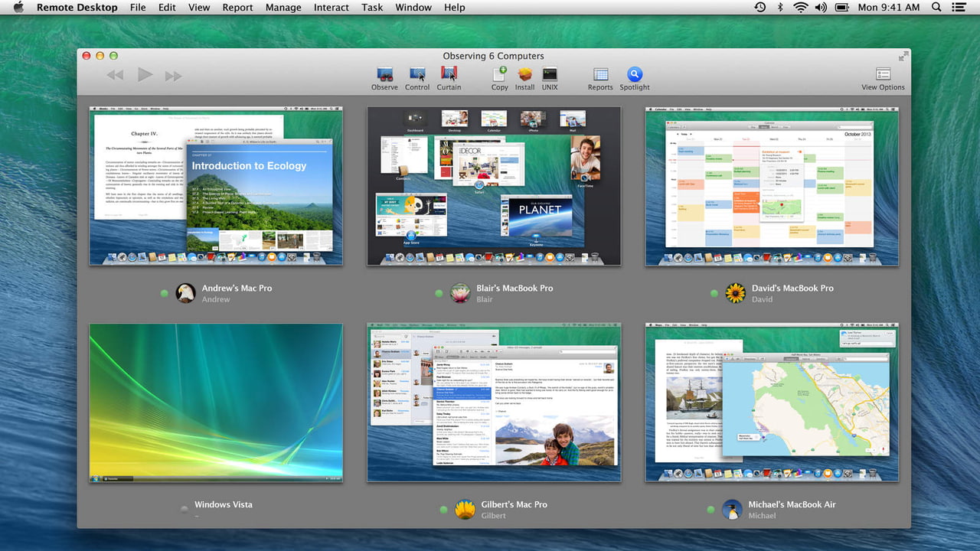The height and width of the screenshot is (551, 980).
Task: Open the Help menu
Action: 455,7
